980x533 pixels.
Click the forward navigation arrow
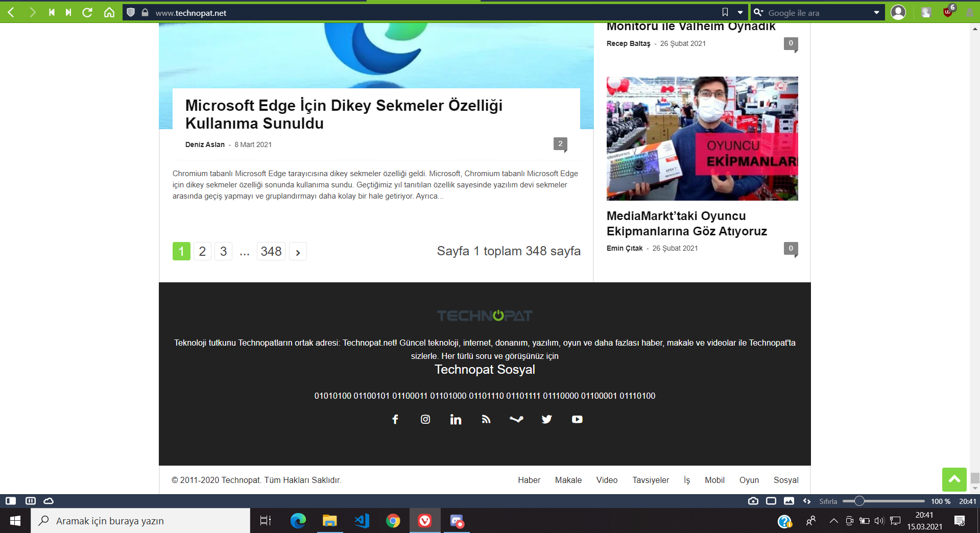click(33, 12)
